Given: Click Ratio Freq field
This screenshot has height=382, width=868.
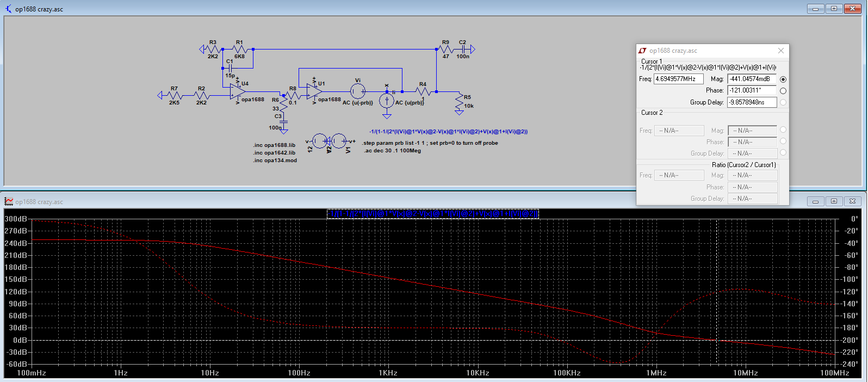Looking at the screenshot, I should pyautogui.click(x=679, y=175).
